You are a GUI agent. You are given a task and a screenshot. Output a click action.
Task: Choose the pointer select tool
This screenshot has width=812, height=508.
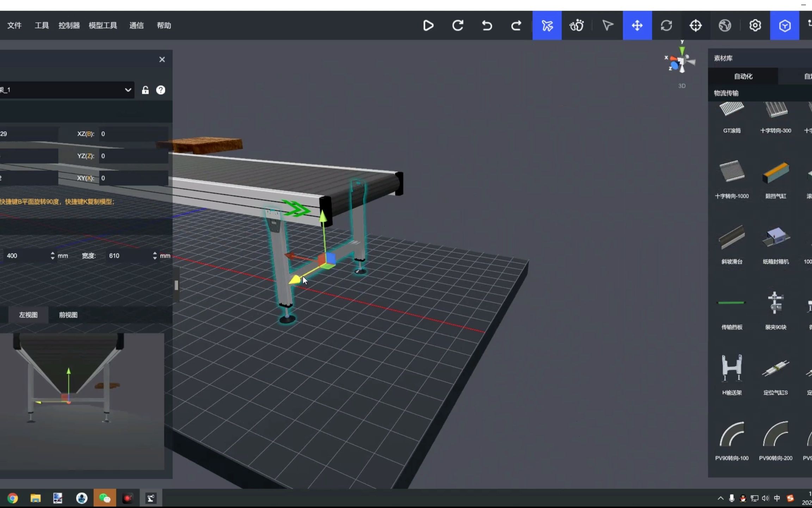[x=608, y=25]
